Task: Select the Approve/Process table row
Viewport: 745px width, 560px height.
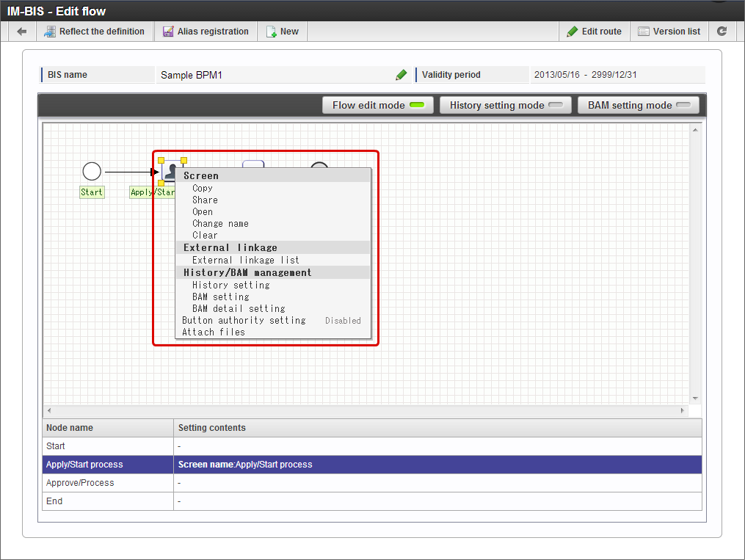Action: 372,483
